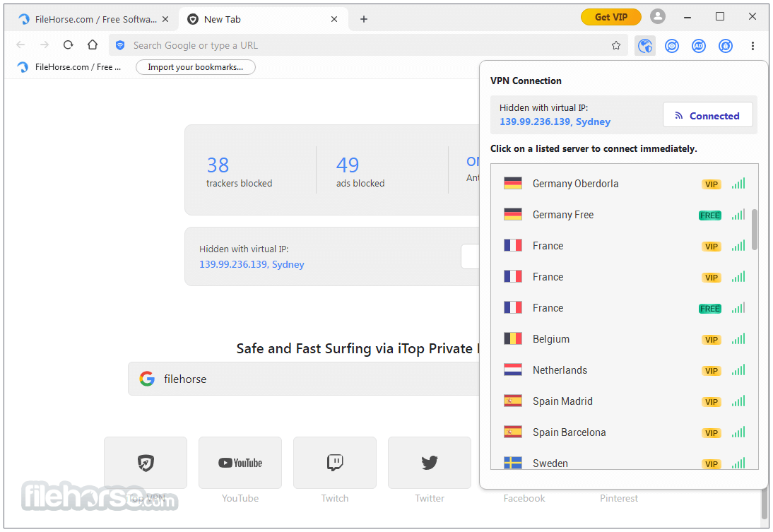Screen dimensions: 773x532
Task: Open the Twitch shortcut tile
Action: (x=335, y=463)
